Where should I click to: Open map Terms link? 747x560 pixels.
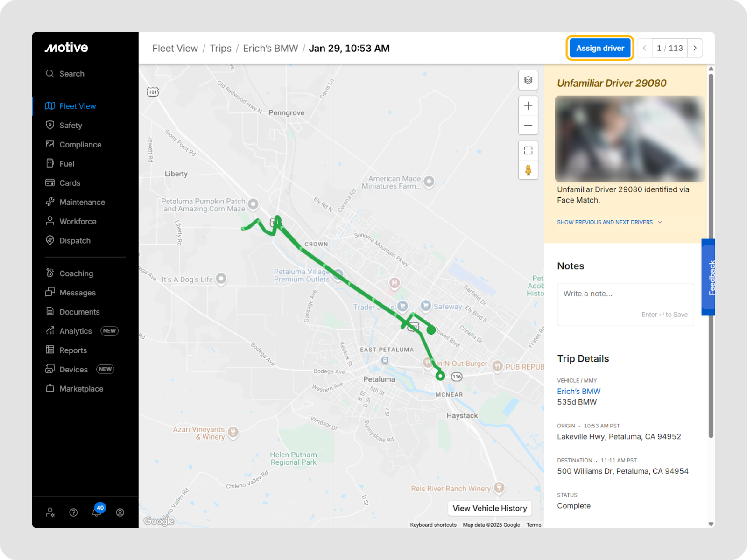pos(534,525)
